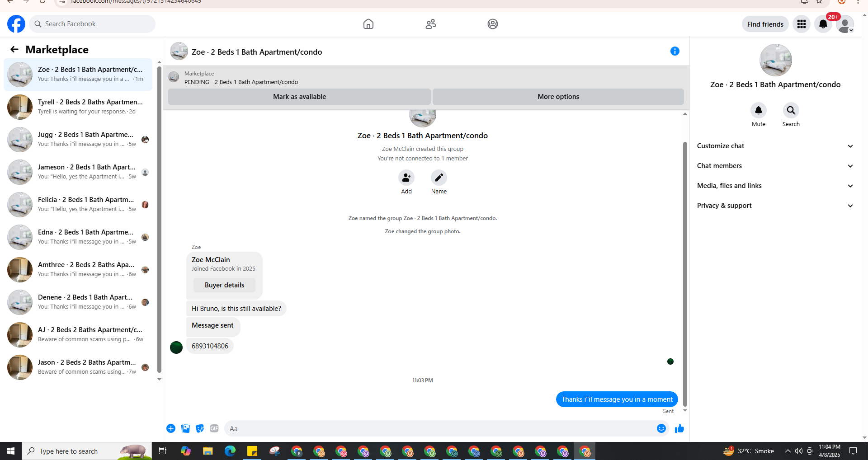Open Jameson's conversation
This screenshot has height=460, width=868.
[78, 172]
